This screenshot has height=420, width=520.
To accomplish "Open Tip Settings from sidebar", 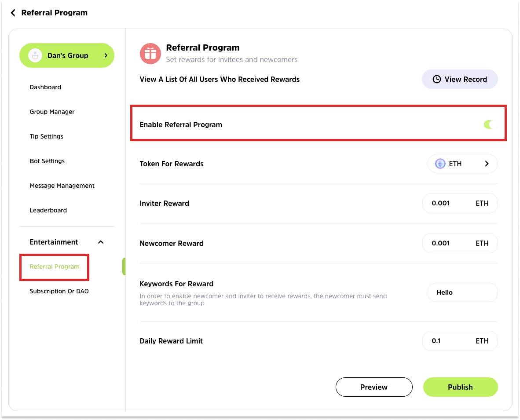I will 46,136.
